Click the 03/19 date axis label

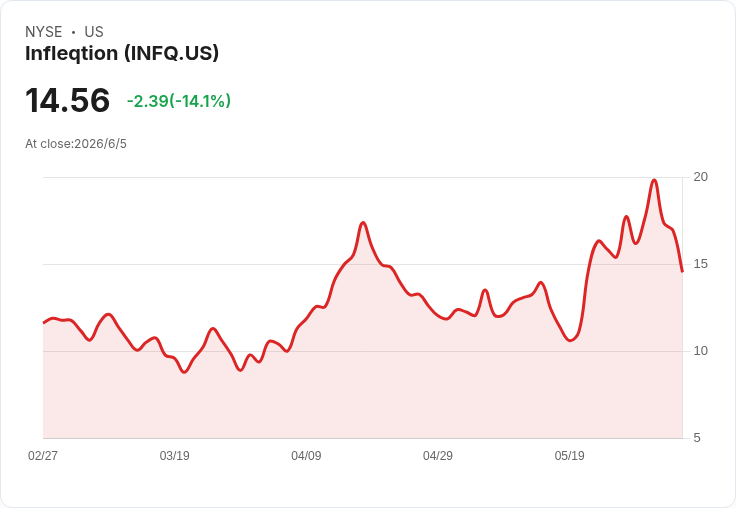(175, 455)
